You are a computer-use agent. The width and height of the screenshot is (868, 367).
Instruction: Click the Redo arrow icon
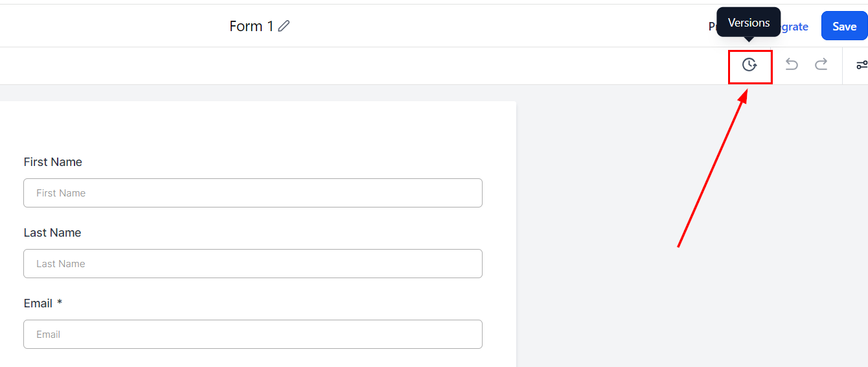pos(821,64)
